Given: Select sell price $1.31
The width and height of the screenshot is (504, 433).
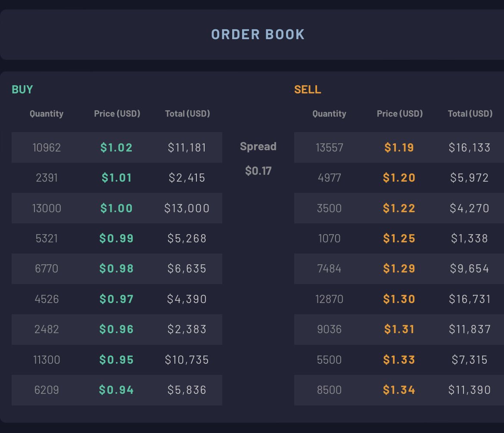Looking at the screenshot, I should click(399, 329).
